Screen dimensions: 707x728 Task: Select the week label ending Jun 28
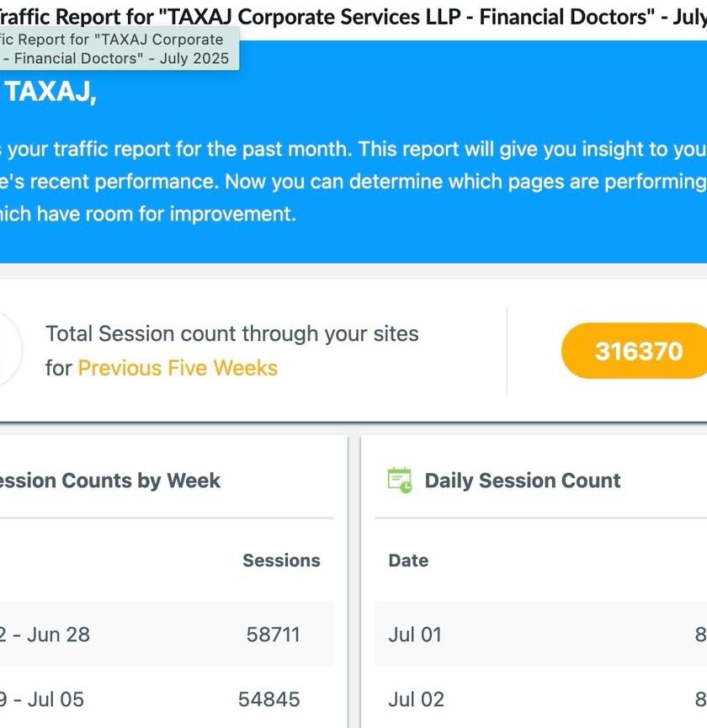point(45,635)
